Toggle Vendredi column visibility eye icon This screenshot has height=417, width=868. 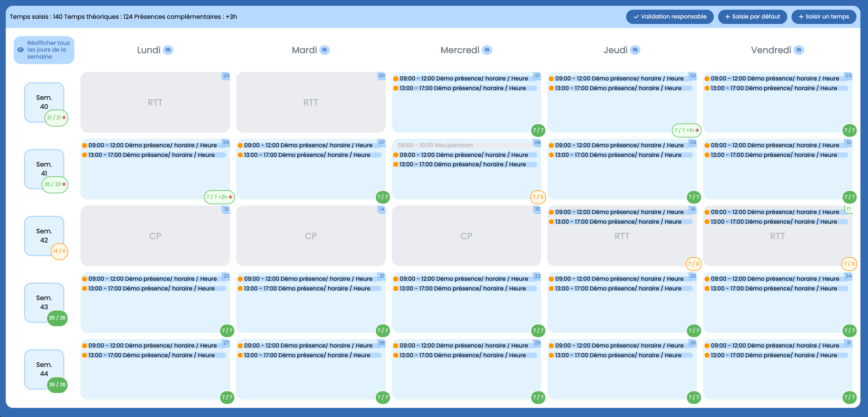(798, 50)
